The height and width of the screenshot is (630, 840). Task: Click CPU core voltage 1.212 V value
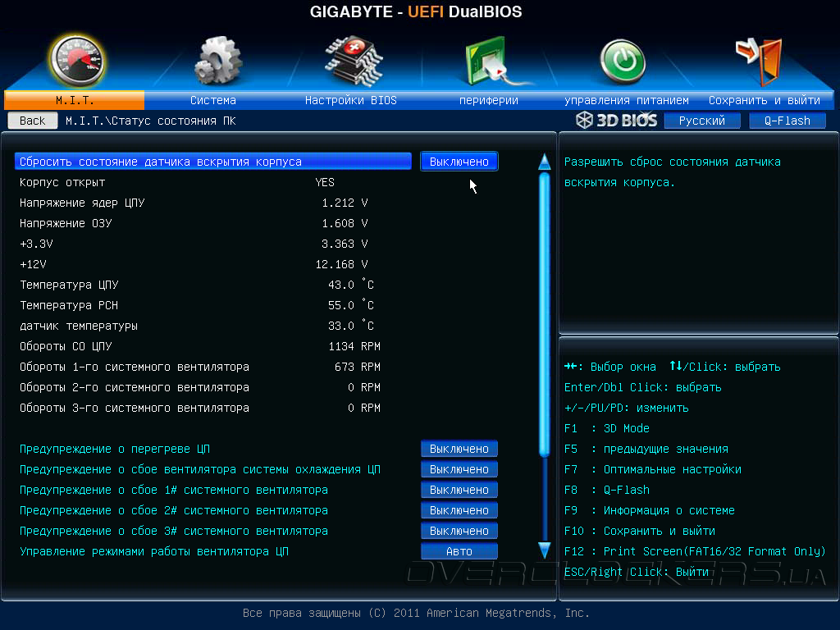point(345,203)
